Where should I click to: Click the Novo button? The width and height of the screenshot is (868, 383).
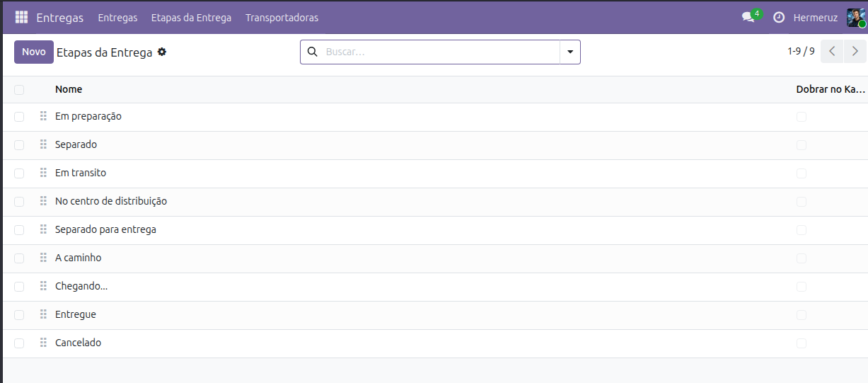click(x=34, y=52)
